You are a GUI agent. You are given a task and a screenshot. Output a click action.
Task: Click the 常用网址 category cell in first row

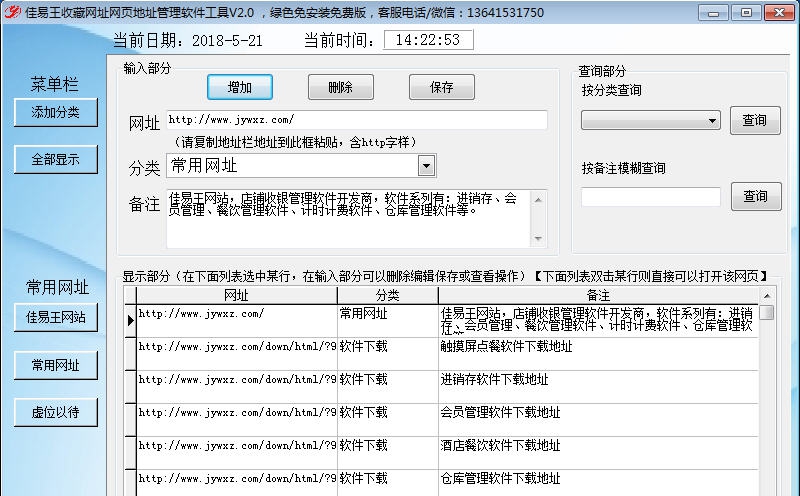pyautogui.click(x=388, y=320)
